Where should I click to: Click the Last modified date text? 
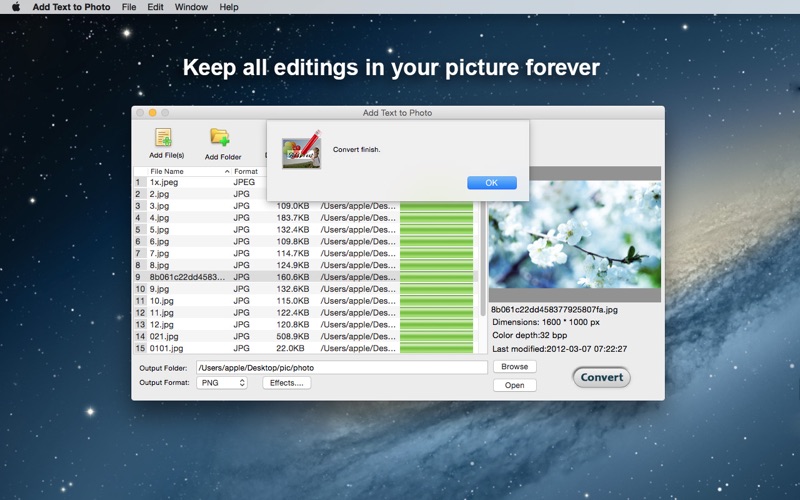pos(559,349)
